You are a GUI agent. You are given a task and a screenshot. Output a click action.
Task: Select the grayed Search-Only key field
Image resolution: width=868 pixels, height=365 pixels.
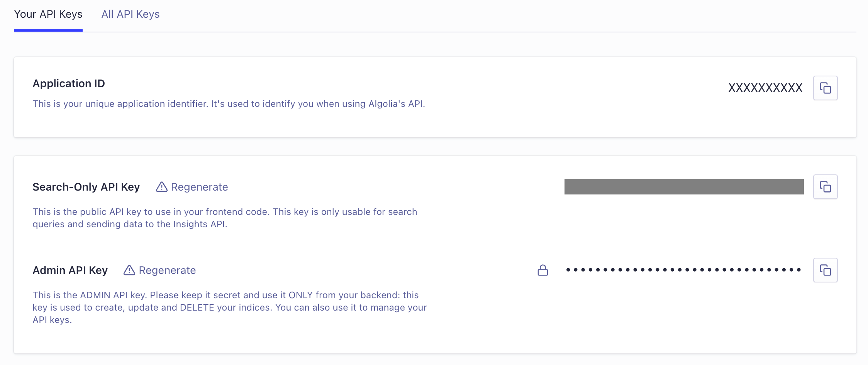pyautogui.click(x=684, y=186)
